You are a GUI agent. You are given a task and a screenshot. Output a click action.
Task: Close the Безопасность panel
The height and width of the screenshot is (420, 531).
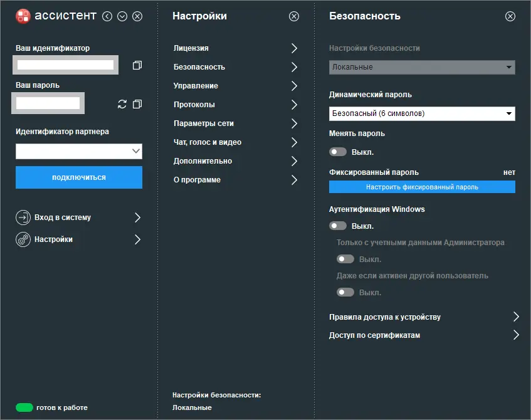click(510, 17)
